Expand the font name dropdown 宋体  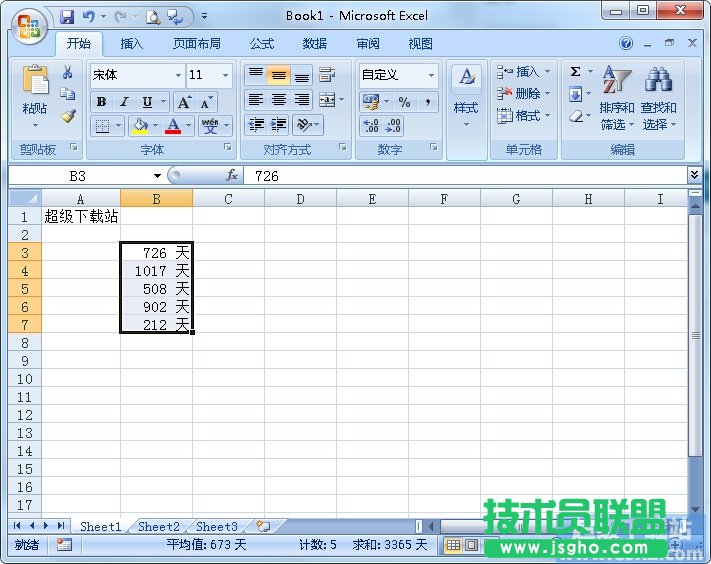[178, 75]
